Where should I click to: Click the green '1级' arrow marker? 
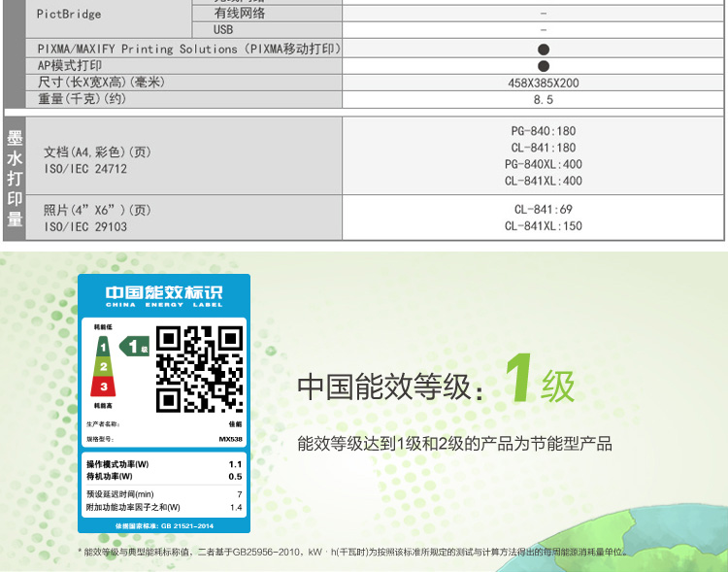(x=134, y=347)
